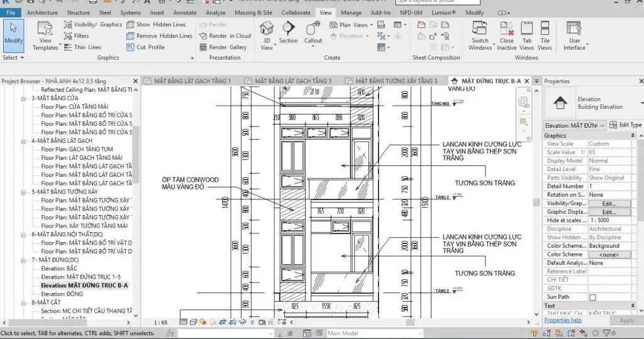This screenshot has height=339, width=644.
Task: Open Main Model design options dropdown
Action: pyautogui.click(x=375, y=333)
